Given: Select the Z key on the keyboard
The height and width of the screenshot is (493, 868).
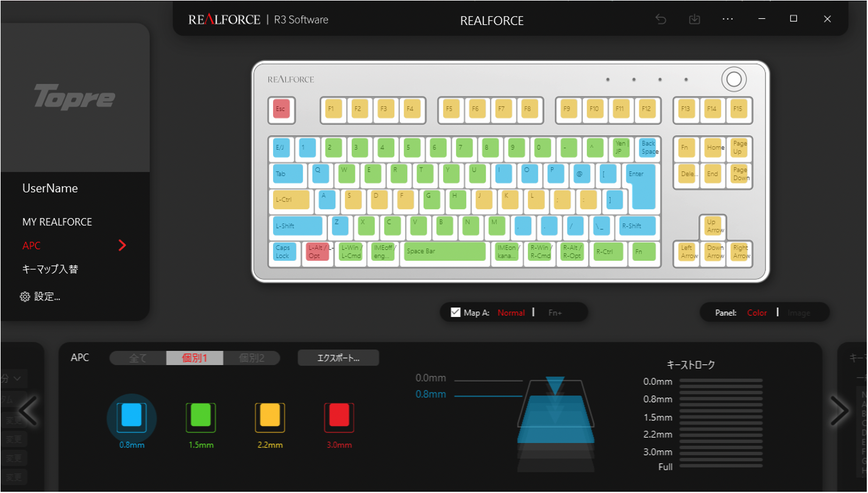Looking at the screenshot, I should click(x=340, y=225).
